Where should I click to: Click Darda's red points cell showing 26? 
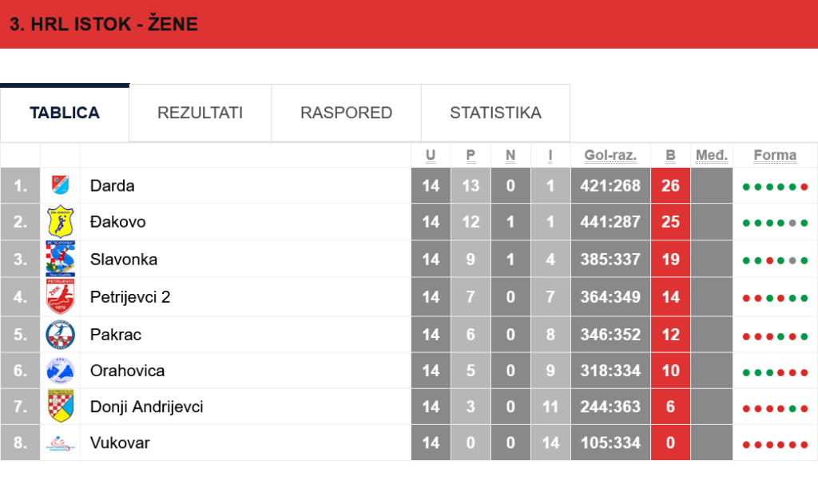(670, 186)
